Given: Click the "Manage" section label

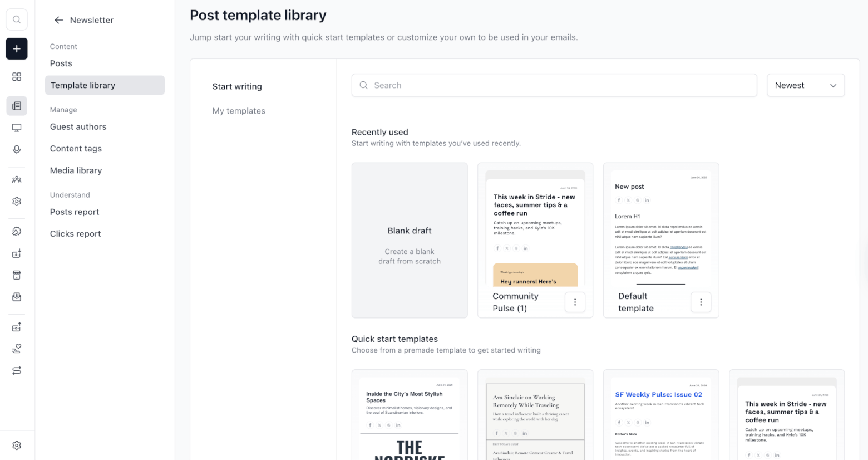Looking at the screenshot, I should coord(63,110).
